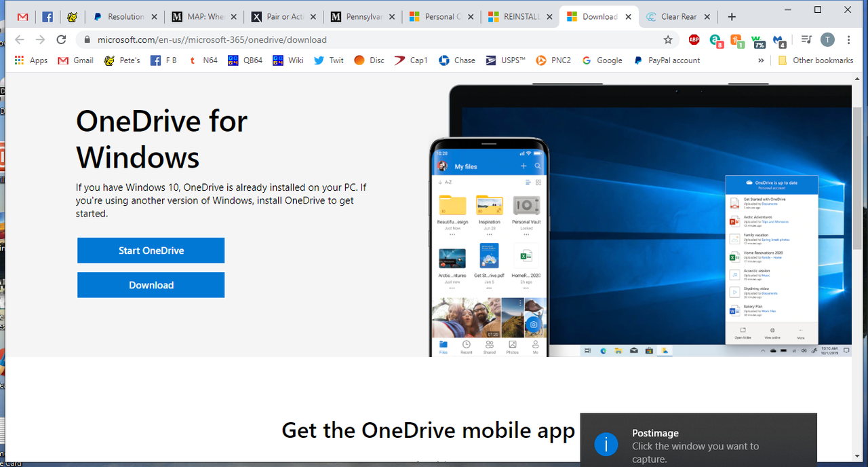Click 'Get the OneDrive mobile app' heading
Viewport: 868px width, 467px height.
click(428, 430)
